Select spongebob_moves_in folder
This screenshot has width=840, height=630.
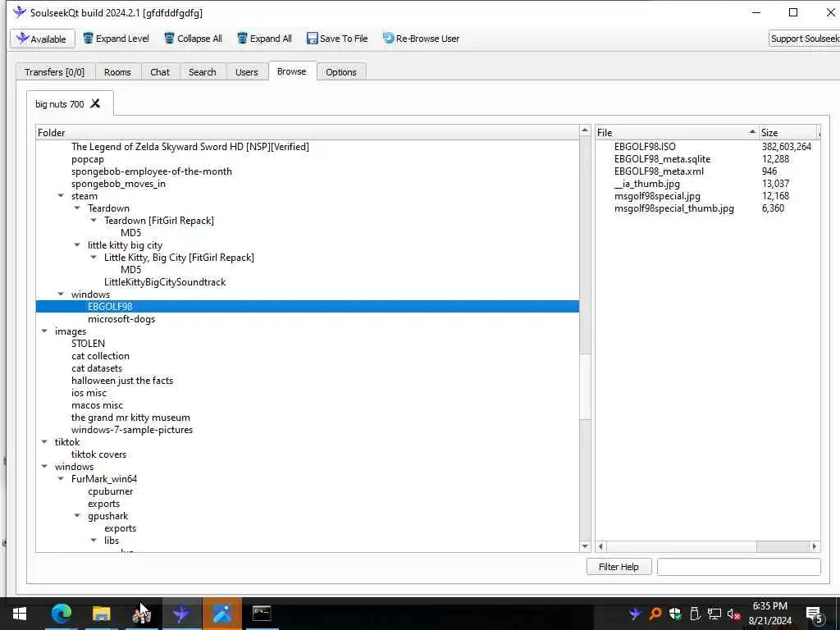pyautogui.click(x=118, y=184)
